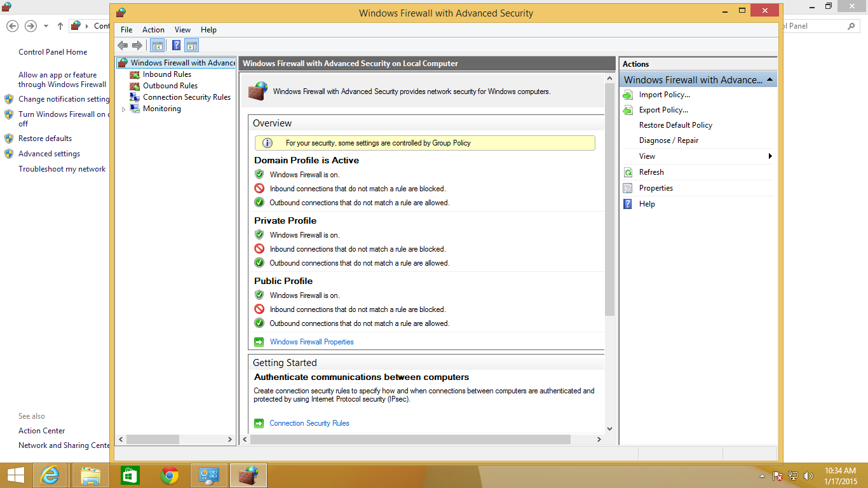Select the root Windows Firewall tree node
This screenshot has height=488, width=868.
click(177, 63)
